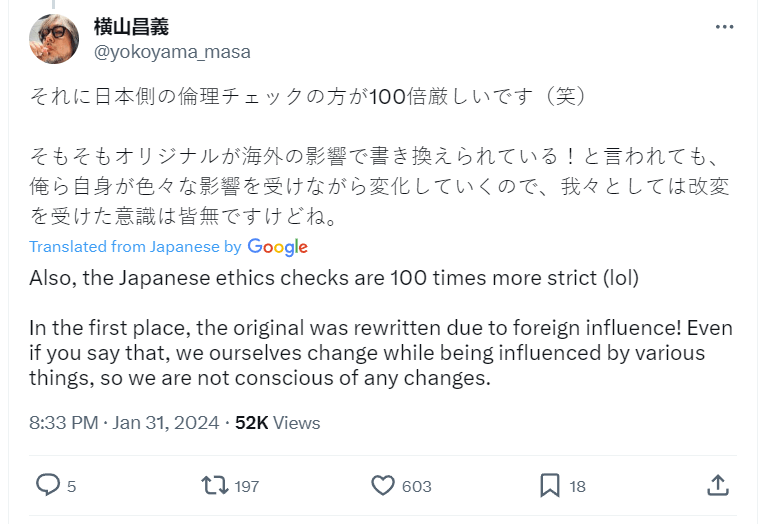Open the three-dot more options menu

tap(725, 27)
